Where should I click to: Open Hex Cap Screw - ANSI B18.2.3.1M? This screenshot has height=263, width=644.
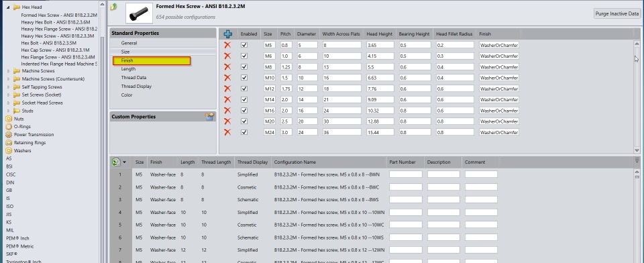click(x=55, y=50)
